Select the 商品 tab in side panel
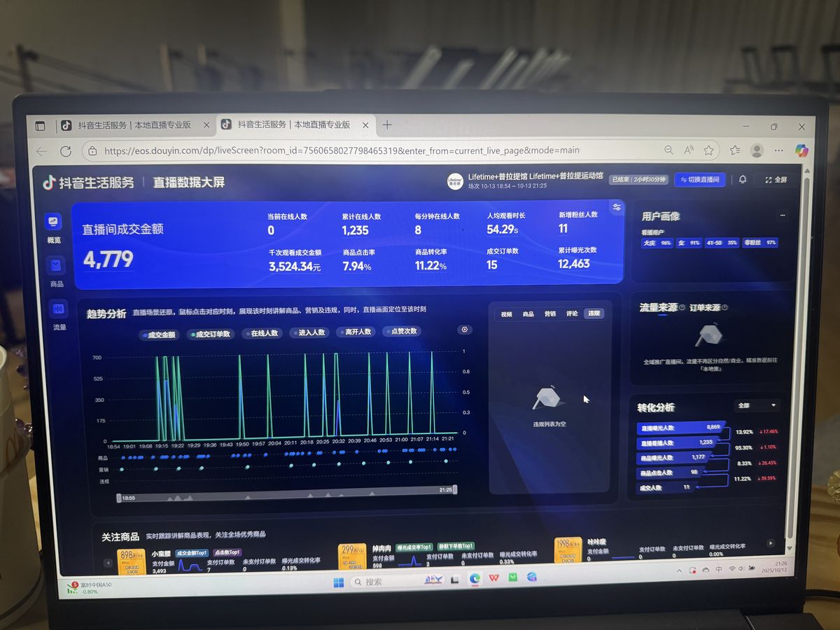Screen dimensions: 840x630 pos(528,314)
